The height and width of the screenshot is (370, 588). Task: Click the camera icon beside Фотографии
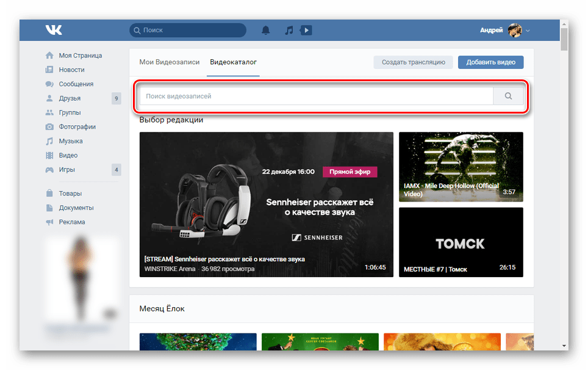click(49, 127)
